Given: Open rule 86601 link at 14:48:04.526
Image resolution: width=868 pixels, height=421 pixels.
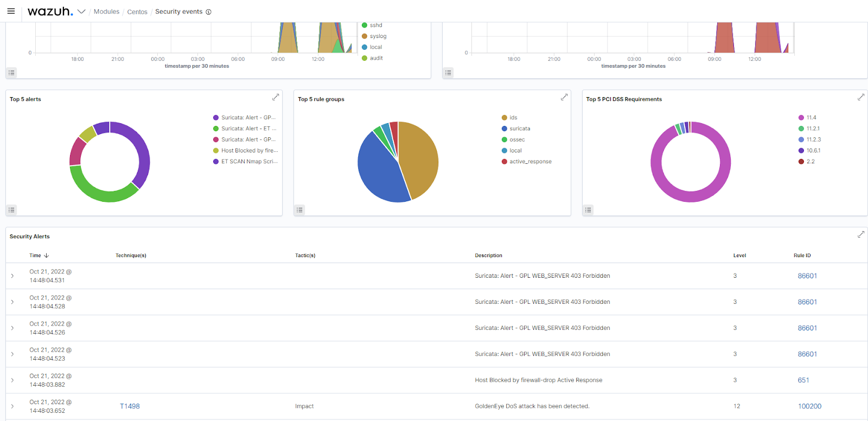Looking at the screenshot, I should (807, 328).
